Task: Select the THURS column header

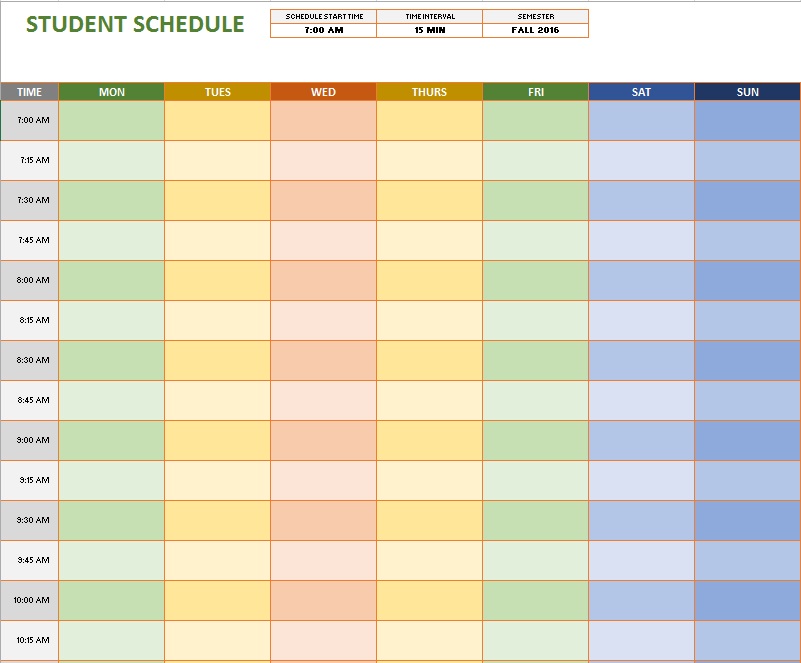Action: [429, 92]
